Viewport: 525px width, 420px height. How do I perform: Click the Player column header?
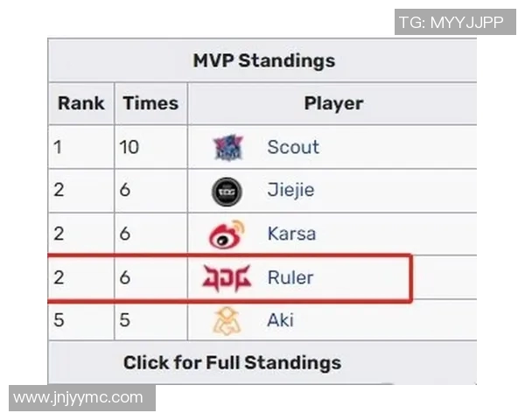[x=333, y=103]
